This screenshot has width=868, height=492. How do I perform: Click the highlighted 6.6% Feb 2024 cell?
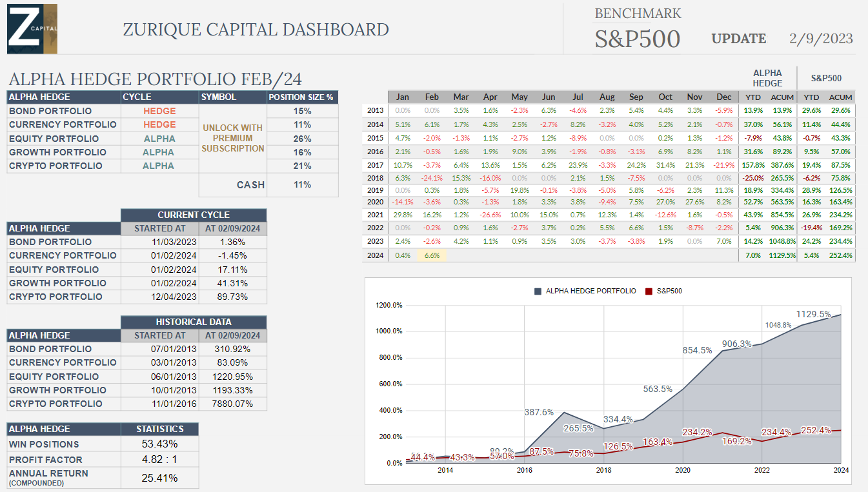click(432, 255)
